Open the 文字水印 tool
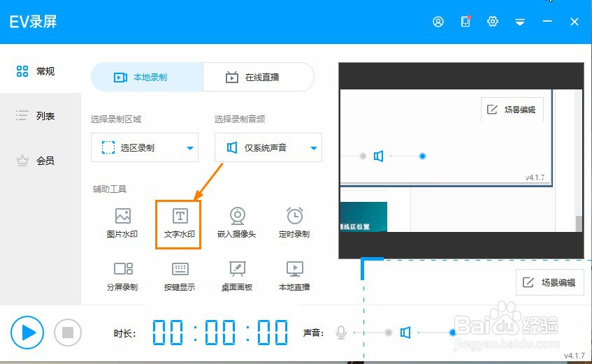 tap(180, 224)
